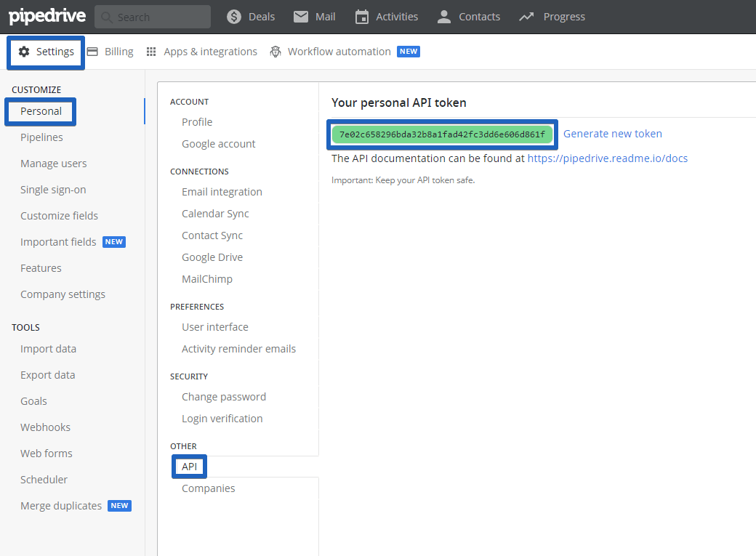Open Webhooks tool
The image size is (756, 556).
[x=45, y=427]
